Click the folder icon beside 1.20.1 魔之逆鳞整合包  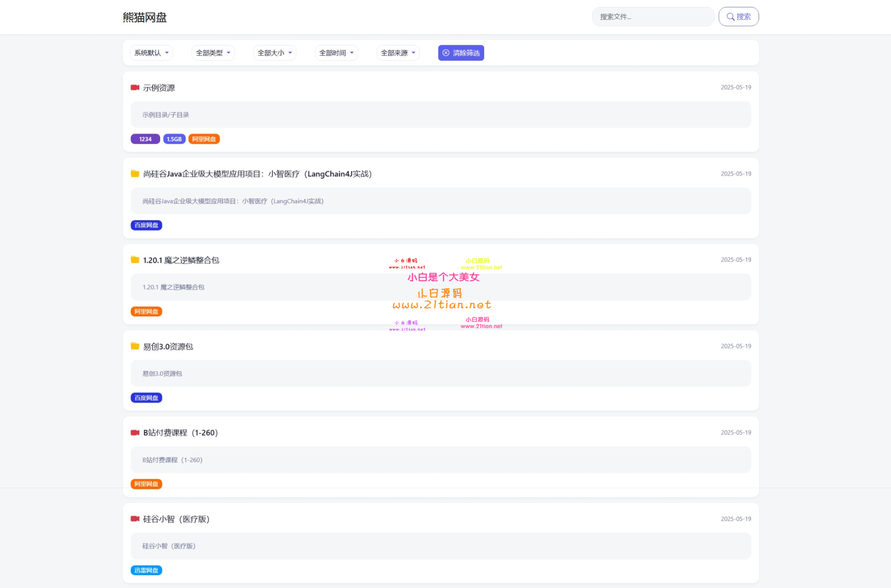click(135, 260)
